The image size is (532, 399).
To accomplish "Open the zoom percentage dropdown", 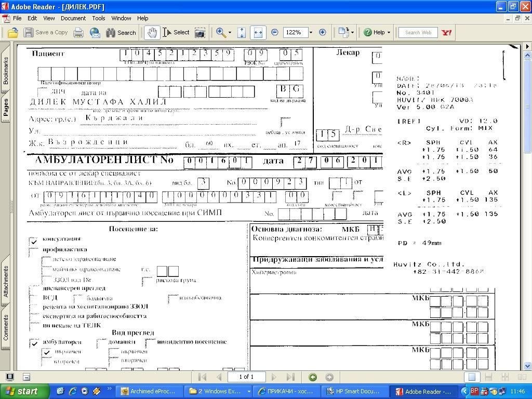I will (311, 32).
